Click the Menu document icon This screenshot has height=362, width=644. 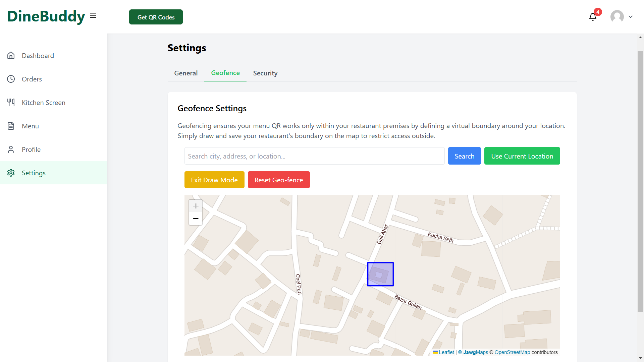click(x=11, y=126)
